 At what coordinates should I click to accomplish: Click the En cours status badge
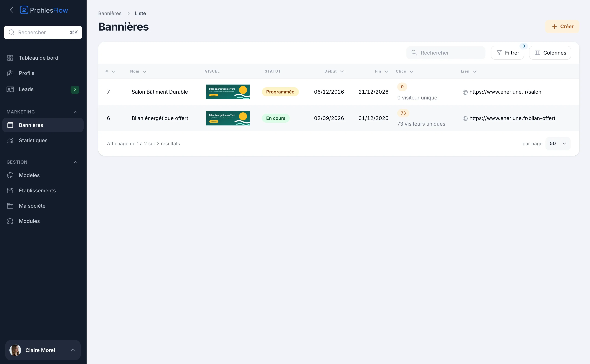(276, 118)
